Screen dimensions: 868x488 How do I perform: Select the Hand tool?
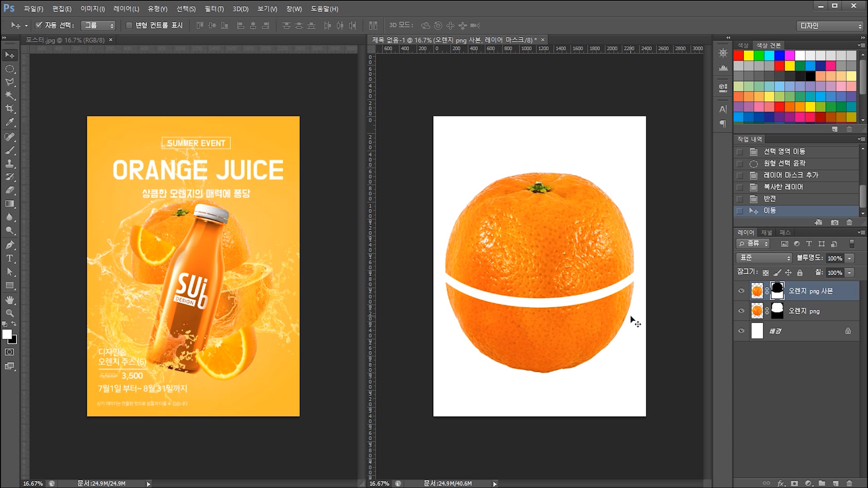pyautogui.click(x=9, y=299)
